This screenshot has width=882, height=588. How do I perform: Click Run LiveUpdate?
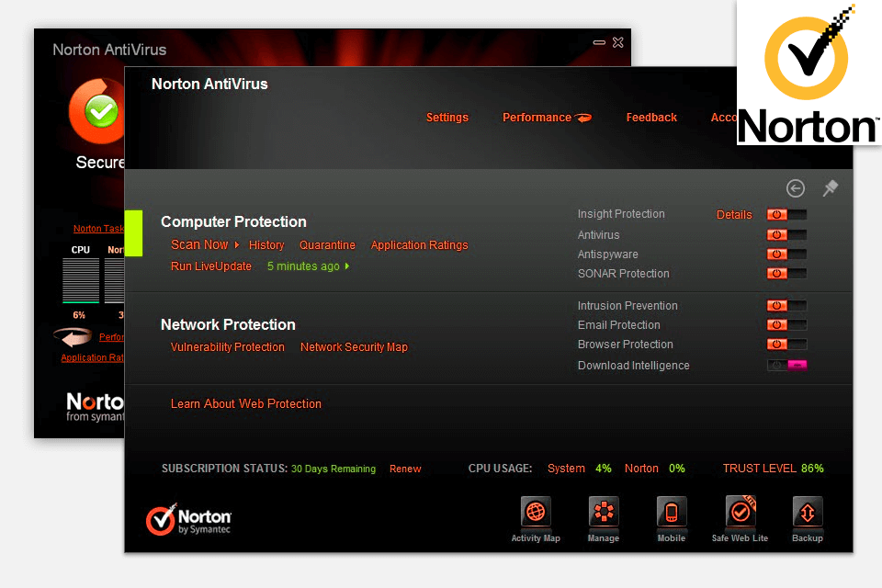[x=211, y=266]
